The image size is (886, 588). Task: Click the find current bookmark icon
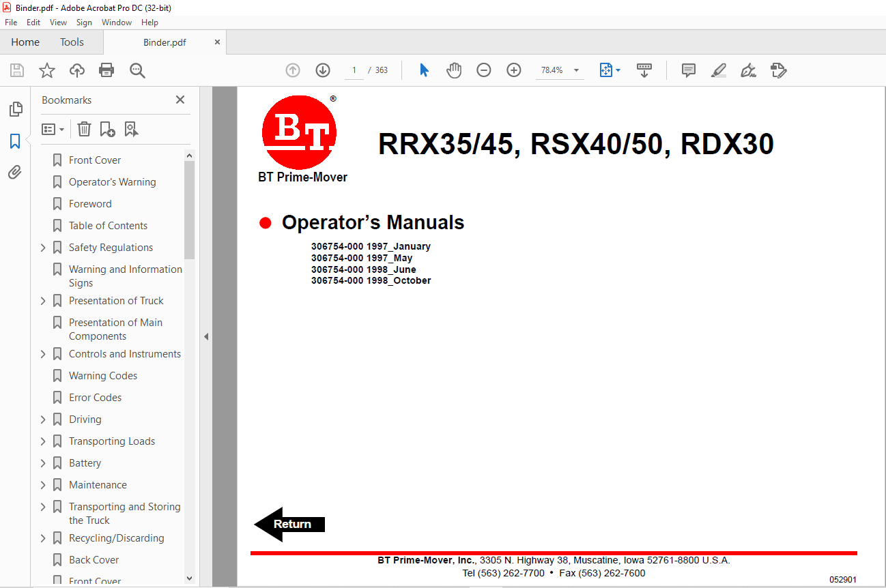(132, 129)
